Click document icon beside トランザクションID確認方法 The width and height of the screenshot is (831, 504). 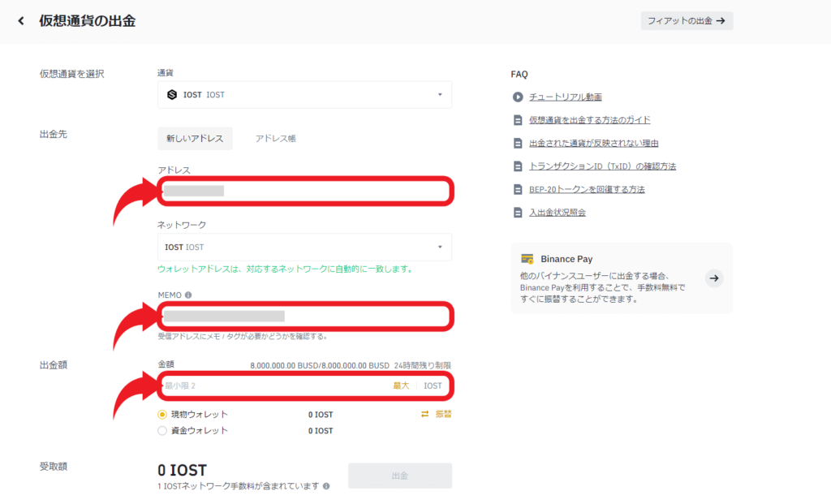coord(518,166)
